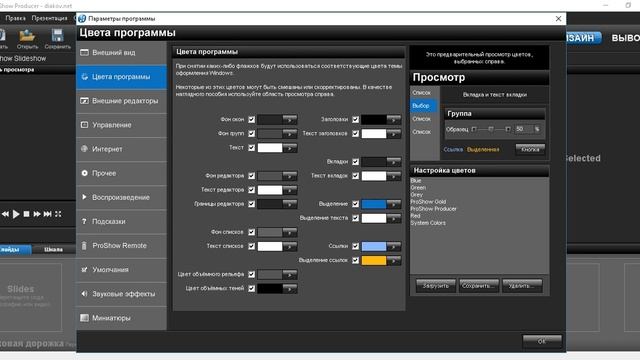Toggle the Ссылки checkbox
Screen dimensions: 640x360
(356, 246)
